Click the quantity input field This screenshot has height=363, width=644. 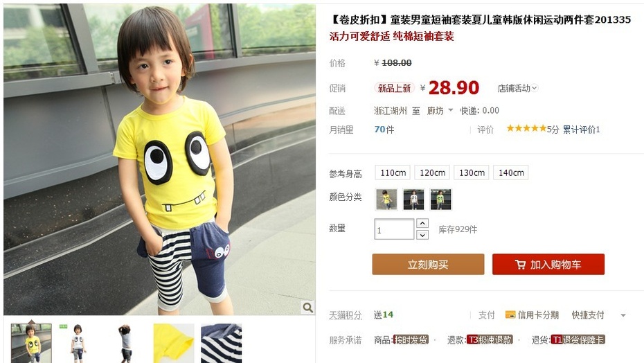click(394, 229)
